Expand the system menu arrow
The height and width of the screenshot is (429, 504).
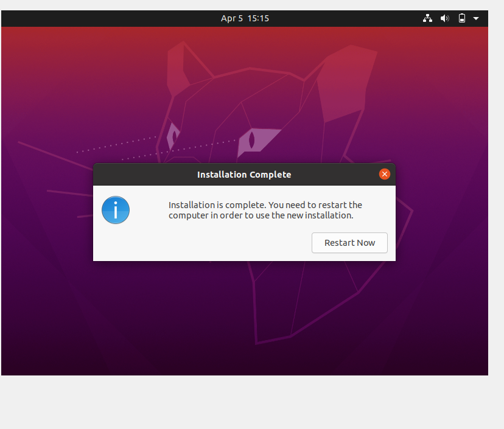coord(476,19)
